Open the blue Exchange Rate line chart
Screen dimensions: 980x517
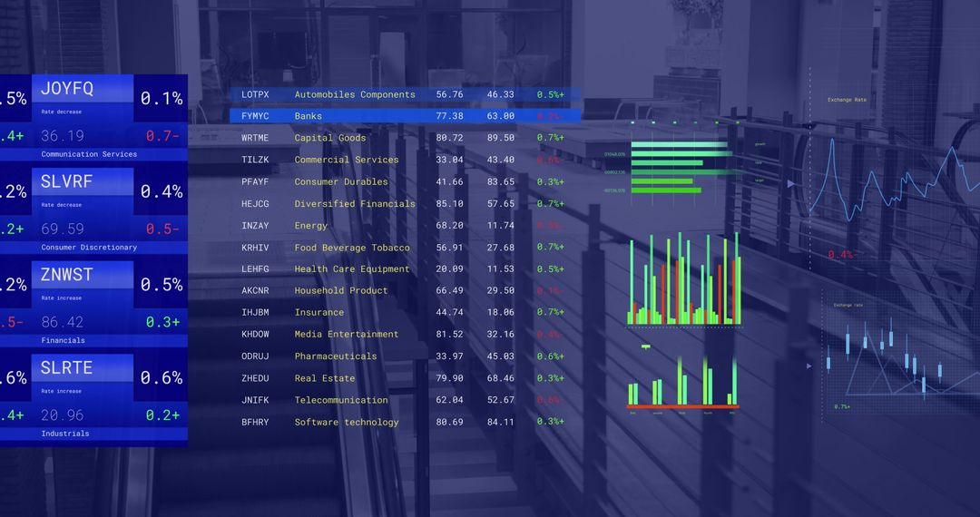pyautogui.click(x=894, y=181)
